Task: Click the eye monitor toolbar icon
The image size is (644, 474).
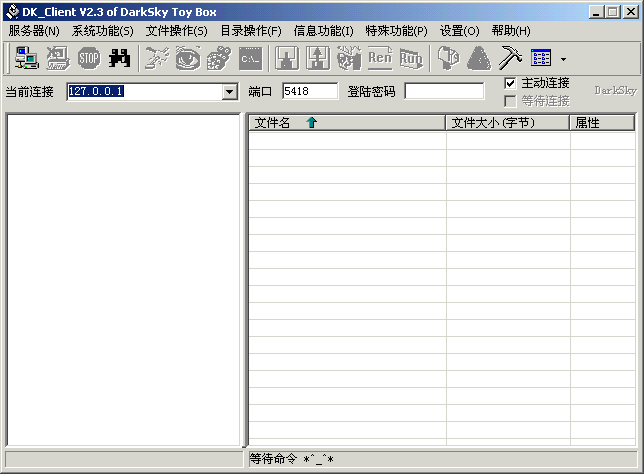Action: (x=187, y=58)
